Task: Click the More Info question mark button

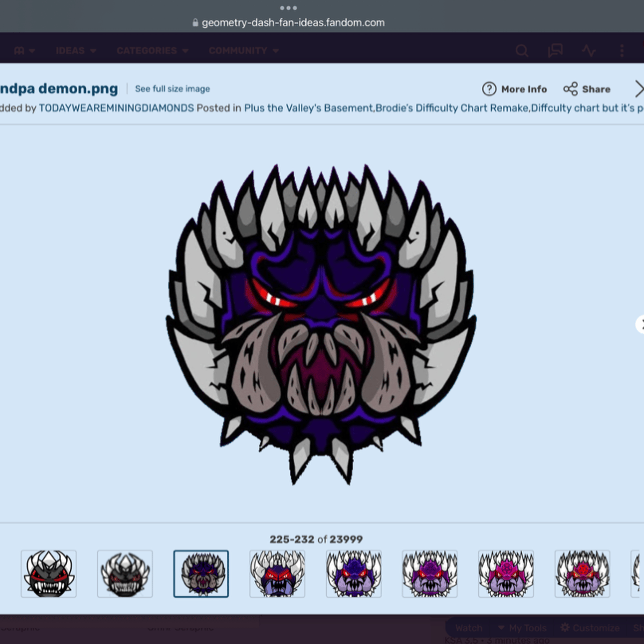Action: pyautogui.click(x=514, y=89)
